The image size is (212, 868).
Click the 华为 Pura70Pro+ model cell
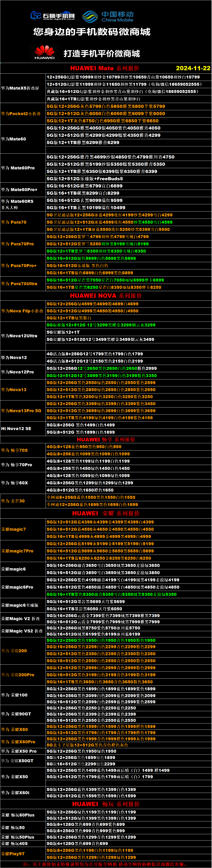[23, 266]
